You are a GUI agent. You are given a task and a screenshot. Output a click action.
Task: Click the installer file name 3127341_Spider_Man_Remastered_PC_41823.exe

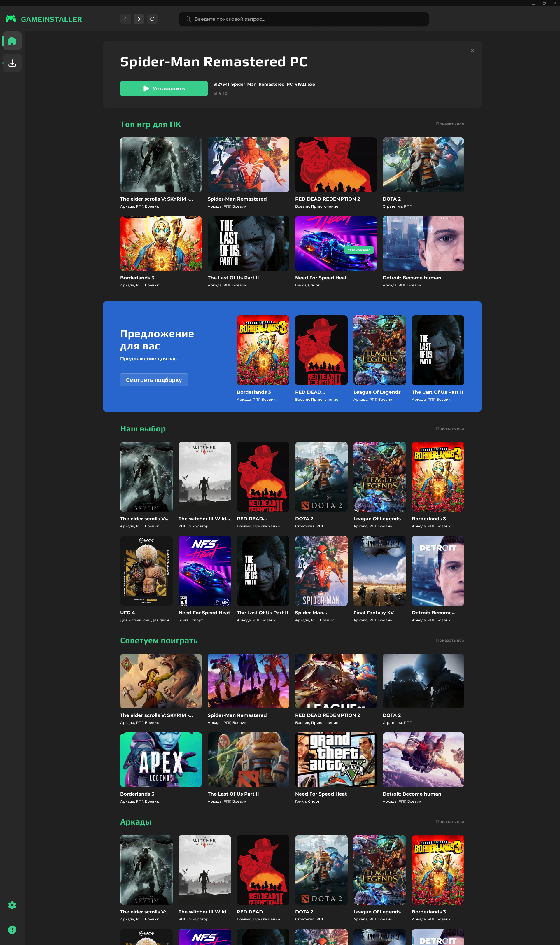[264, 85]
